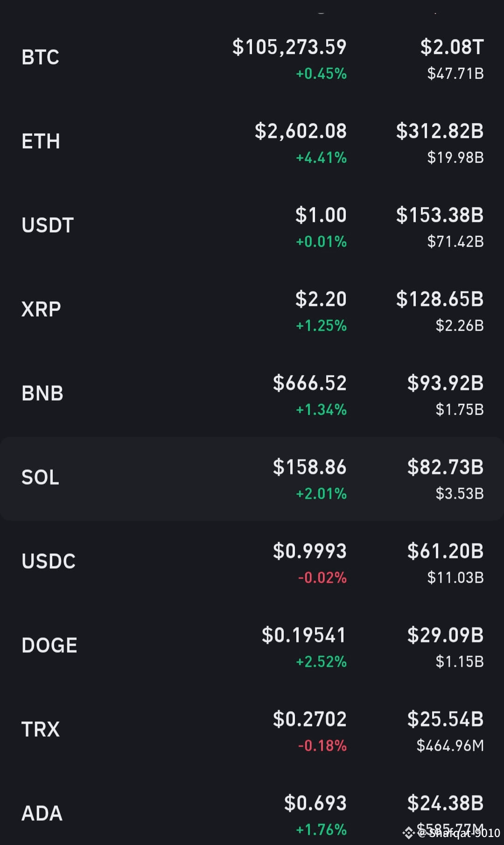Viewport: 504px width, 845px height.
Task: Open the USDC coin entry
Action: [x=252, y=563]
